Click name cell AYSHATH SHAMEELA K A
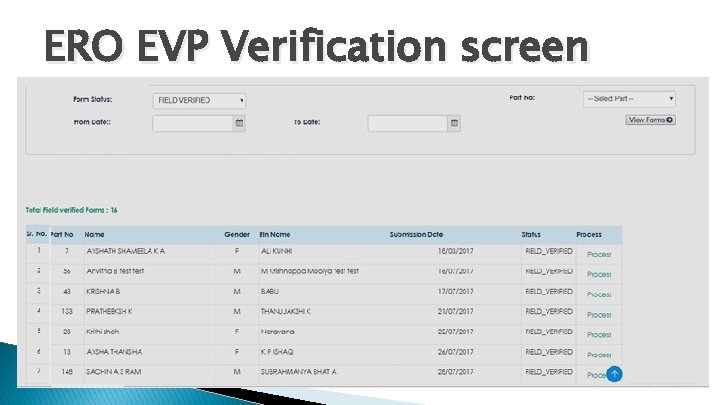 125,251
